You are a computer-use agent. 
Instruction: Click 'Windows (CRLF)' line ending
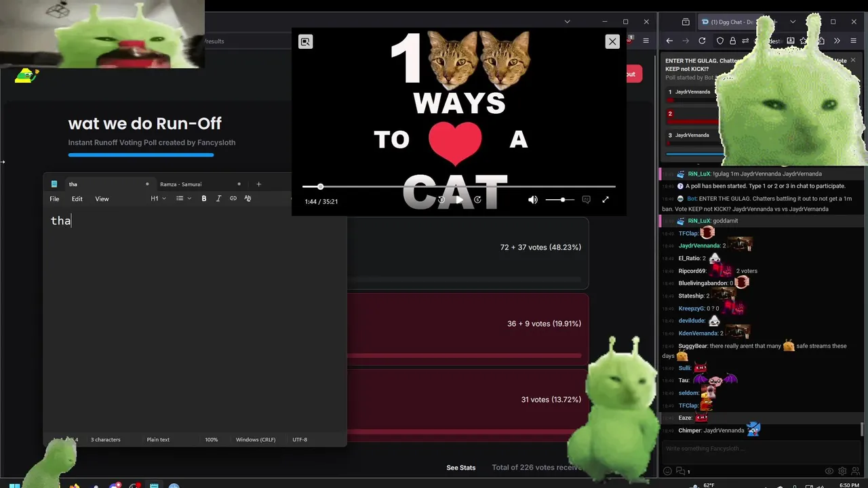pos(256,440)
